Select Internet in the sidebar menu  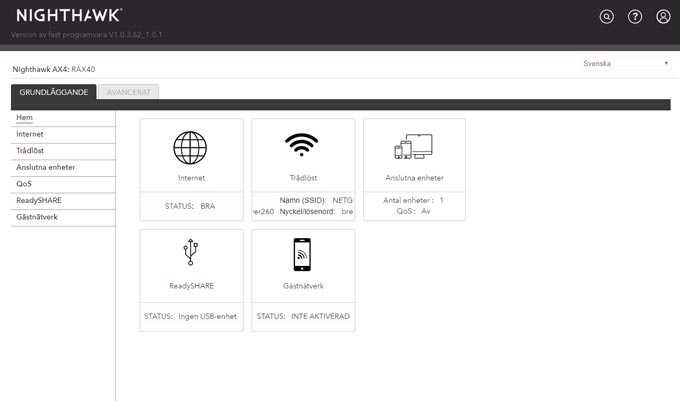(63, 134)
